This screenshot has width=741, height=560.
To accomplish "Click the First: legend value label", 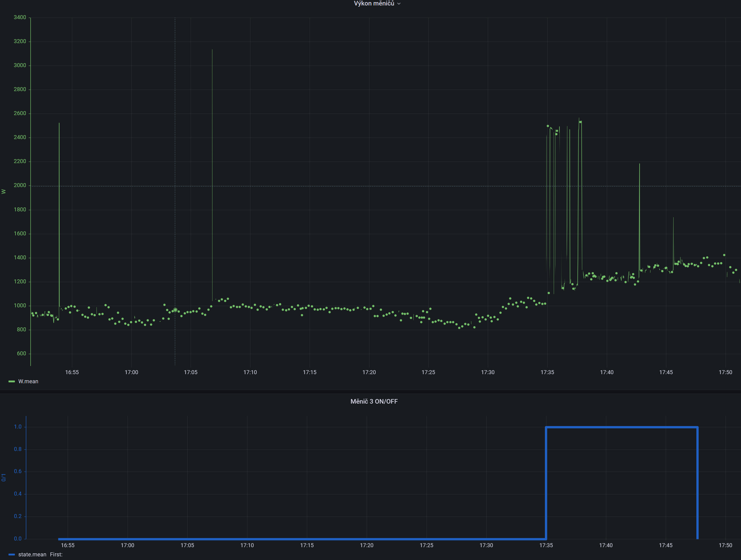I will tap(56, 554).
